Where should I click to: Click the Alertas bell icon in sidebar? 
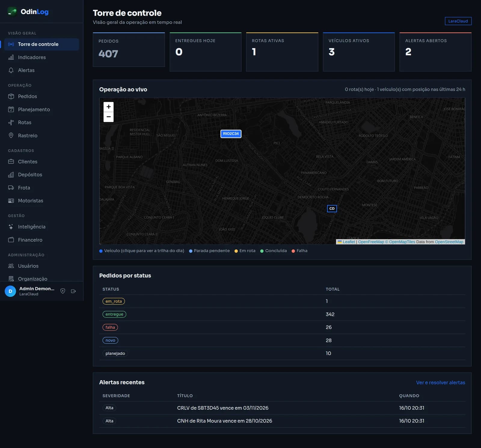click(x=11, y=70)
